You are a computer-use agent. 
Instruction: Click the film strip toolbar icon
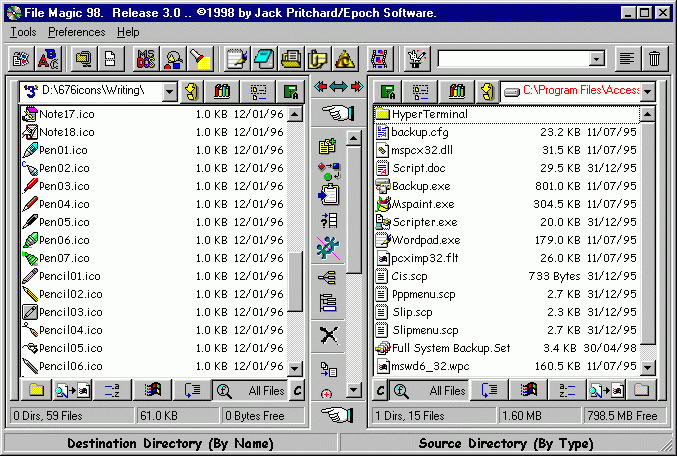380,59
